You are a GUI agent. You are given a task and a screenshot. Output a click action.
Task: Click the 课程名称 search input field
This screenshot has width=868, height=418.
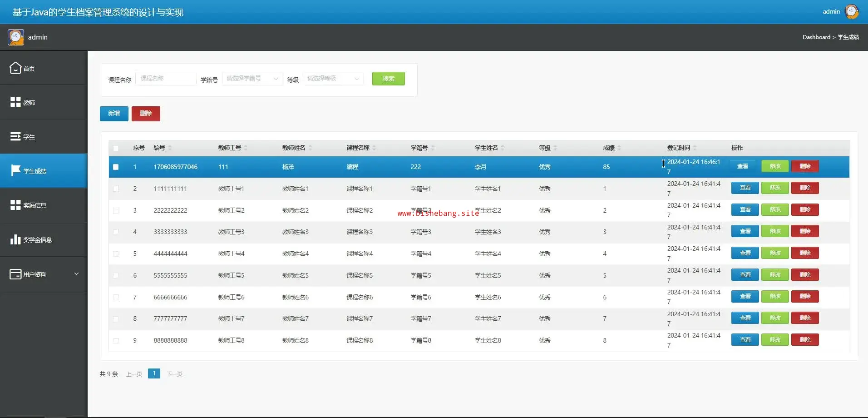click(166, 79)
